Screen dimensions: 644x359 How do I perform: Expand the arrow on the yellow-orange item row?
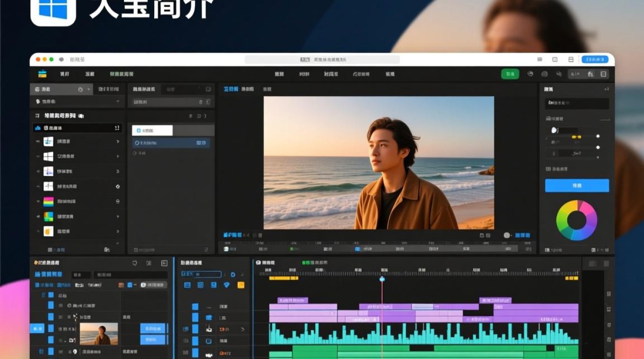[x=118, y=231]
